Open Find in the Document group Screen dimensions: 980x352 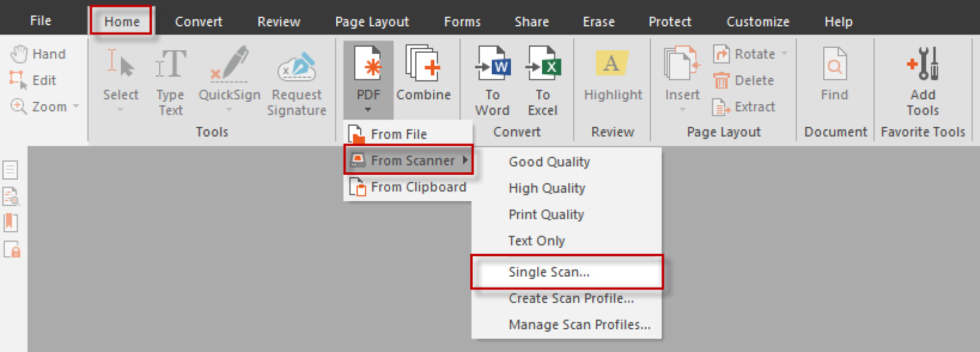pyautogui.click(x=834, y=74)
